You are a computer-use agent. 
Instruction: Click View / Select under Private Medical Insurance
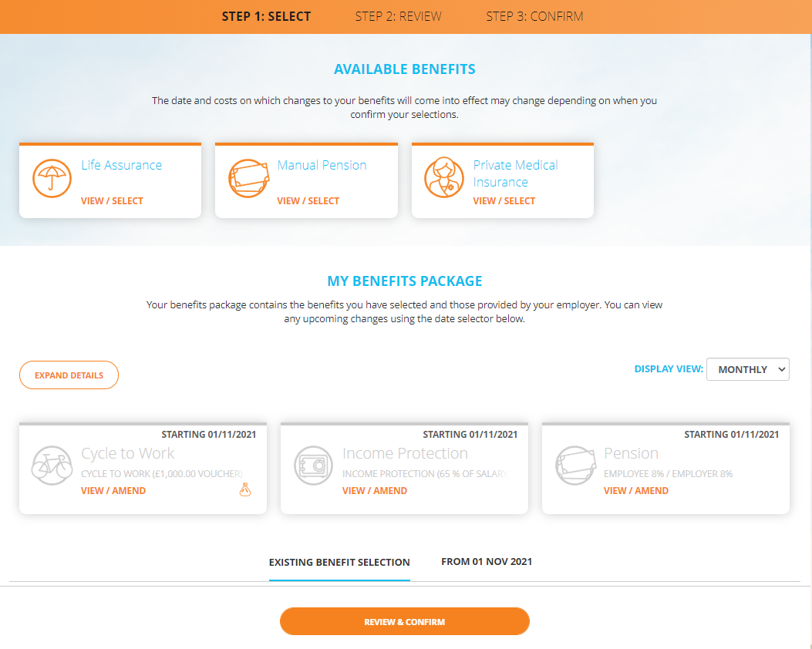click(504, 201)
